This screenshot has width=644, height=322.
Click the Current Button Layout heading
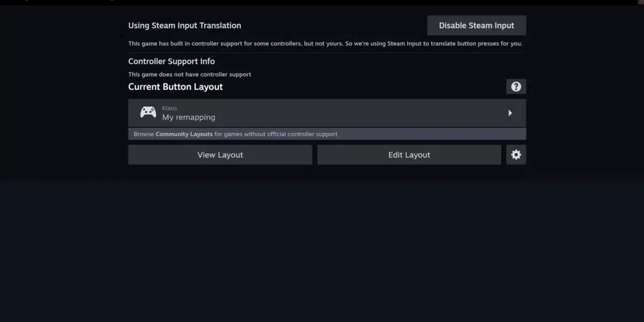coord(175,86)
